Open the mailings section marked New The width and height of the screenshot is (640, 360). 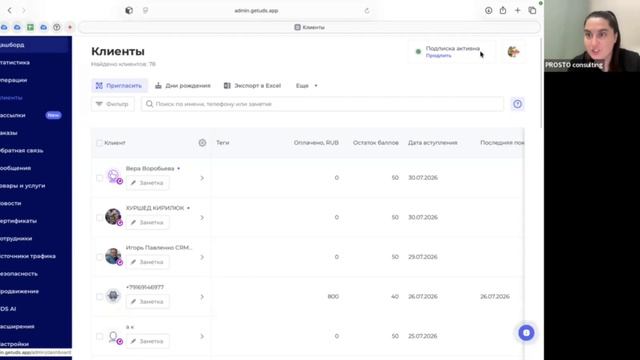click(35, 115)
